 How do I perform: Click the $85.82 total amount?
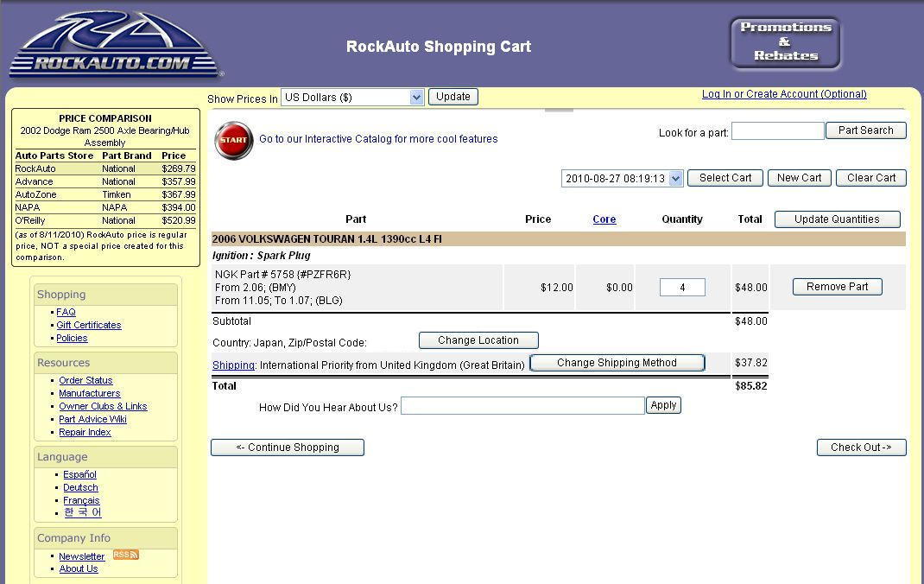(751, 386)
